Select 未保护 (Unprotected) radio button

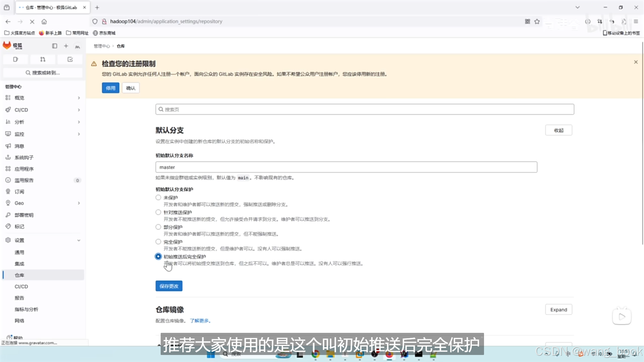(158, 197)
